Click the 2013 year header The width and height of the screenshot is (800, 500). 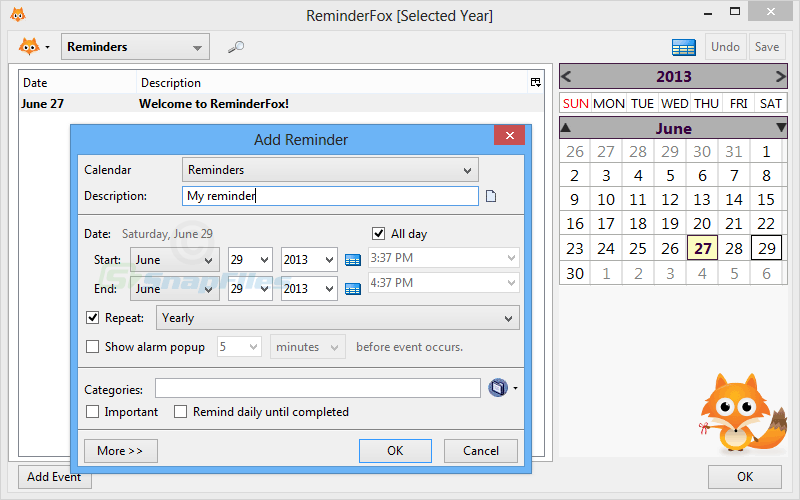pos(673,77)
